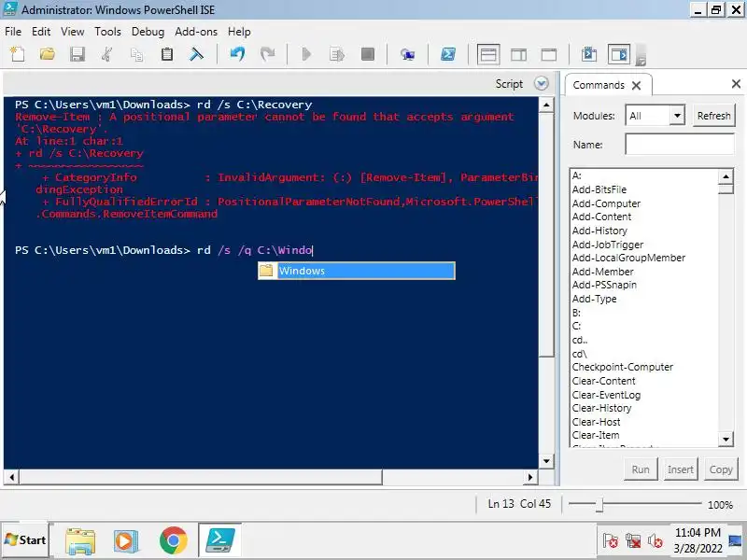Open the Help menu
Image resolution: width=747 pixels, height=560 pixels.
pos(239,32)
